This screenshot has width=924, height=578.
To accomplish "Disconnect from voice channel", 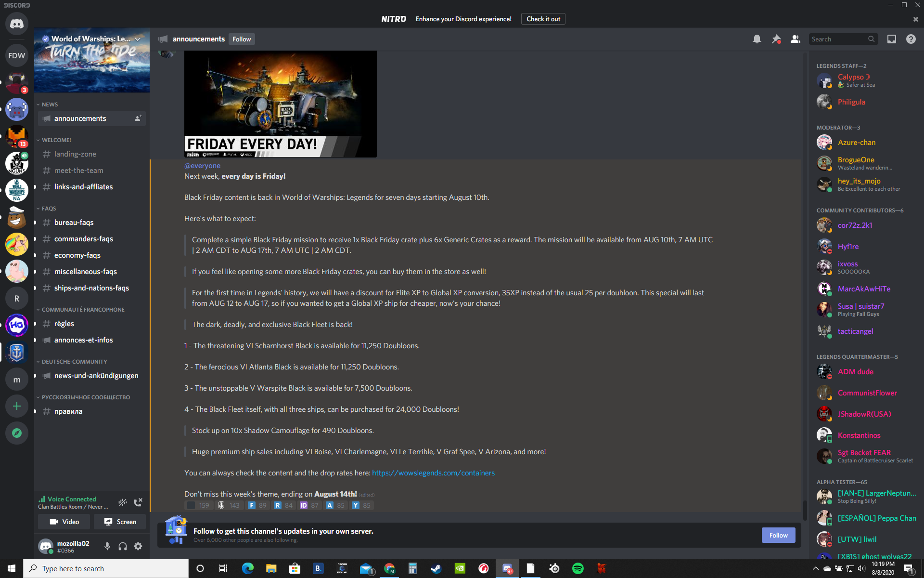I will [138, 502].
